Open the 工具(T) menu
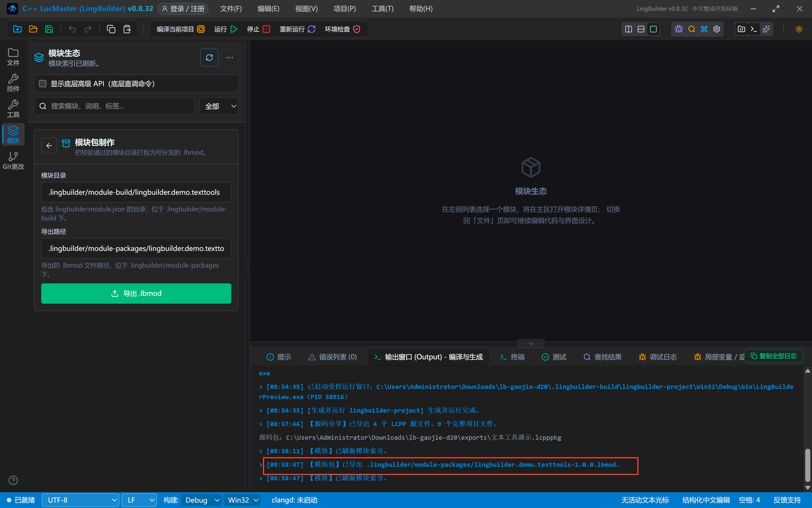The image size is (812, 508). [x=383, y=9]
